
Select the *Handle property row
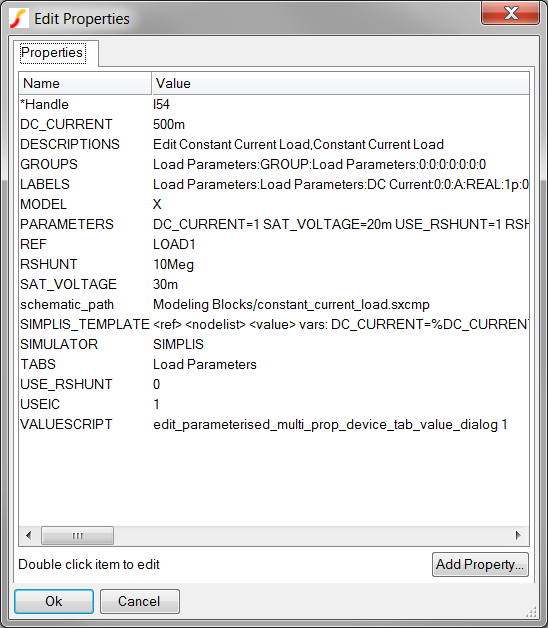pos(274,105)
